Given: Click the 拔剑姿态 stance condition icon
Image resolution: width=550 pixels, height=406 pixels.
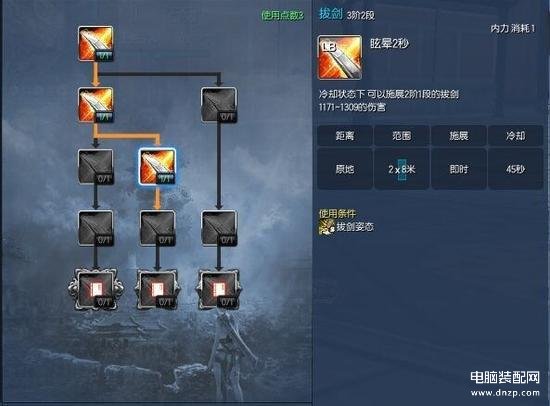Looking at the screenshot, I should tap(326, 228).
